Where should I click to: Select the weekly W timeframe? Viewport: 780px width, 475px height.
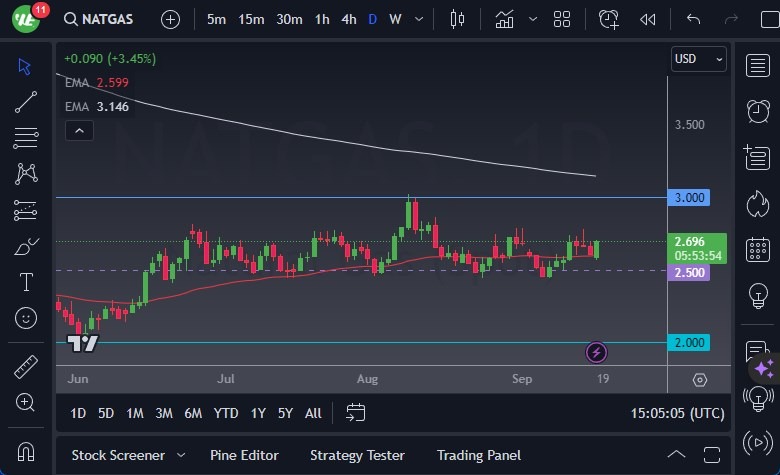point(395,19)
